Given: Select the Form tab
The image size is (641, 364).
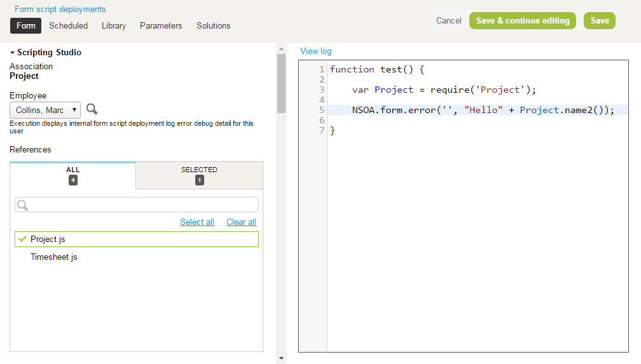Looking at the screenshot, I should point(25,26).
